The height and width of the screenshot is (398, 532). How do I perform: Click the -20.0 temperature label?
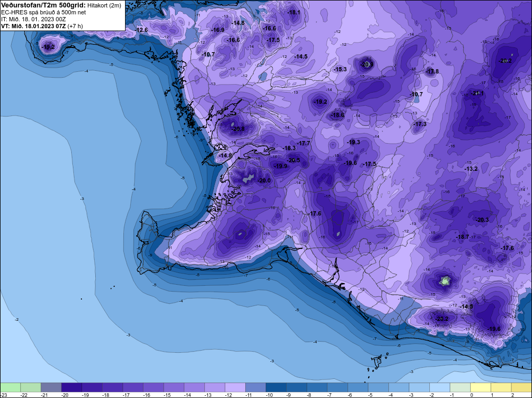coord(264,180)
